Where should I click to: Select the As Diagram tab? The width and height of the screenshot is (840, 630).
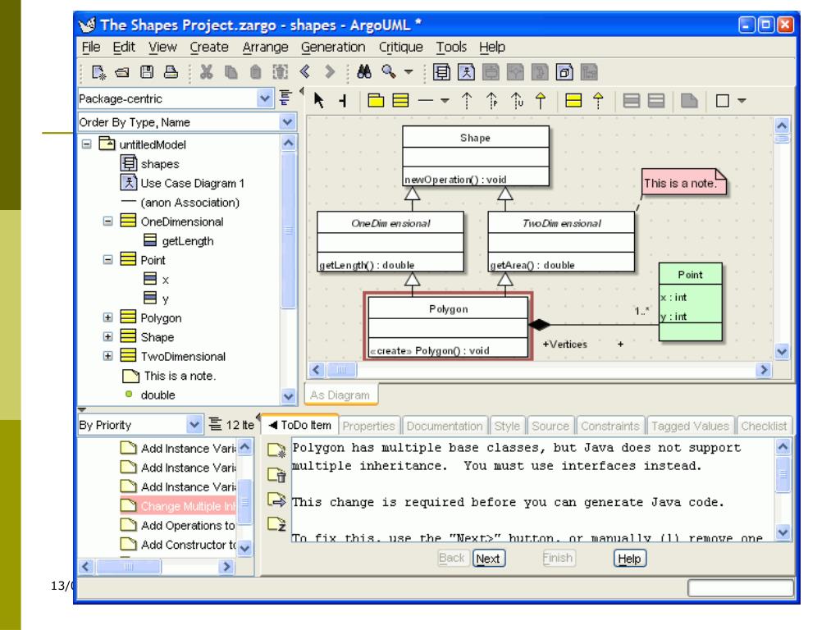click(340, 395)
